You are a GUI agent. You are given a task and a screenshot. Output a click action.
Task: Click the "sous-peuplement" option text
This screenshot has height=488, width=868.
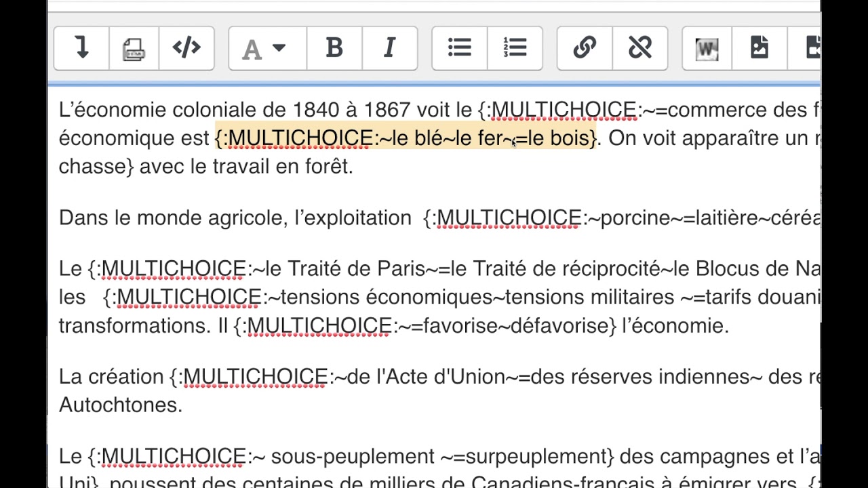coord(353,457)
